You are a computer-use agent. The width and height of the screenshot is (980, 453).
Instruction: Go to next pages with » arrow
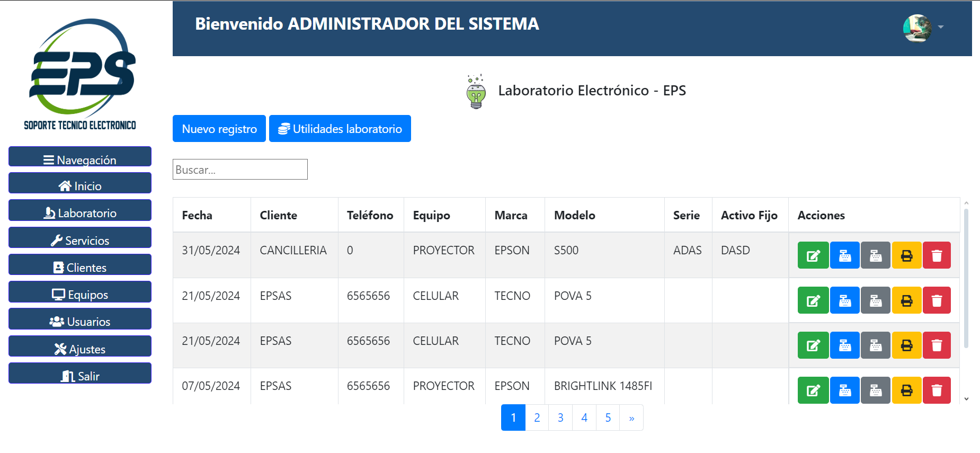(631, 418)
